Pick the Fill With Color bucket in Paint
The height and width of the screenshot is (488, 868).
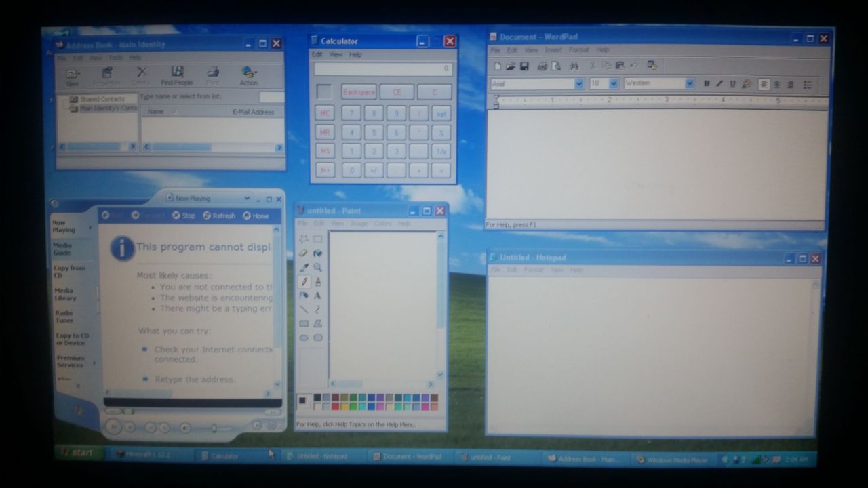317,253
